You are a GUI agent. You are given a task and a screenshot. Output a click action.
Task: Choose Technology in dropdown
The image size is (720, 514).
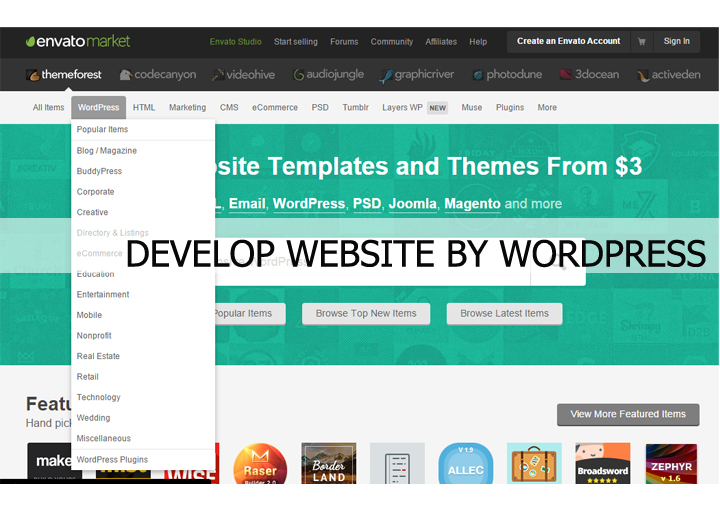(x=143, y=397)
